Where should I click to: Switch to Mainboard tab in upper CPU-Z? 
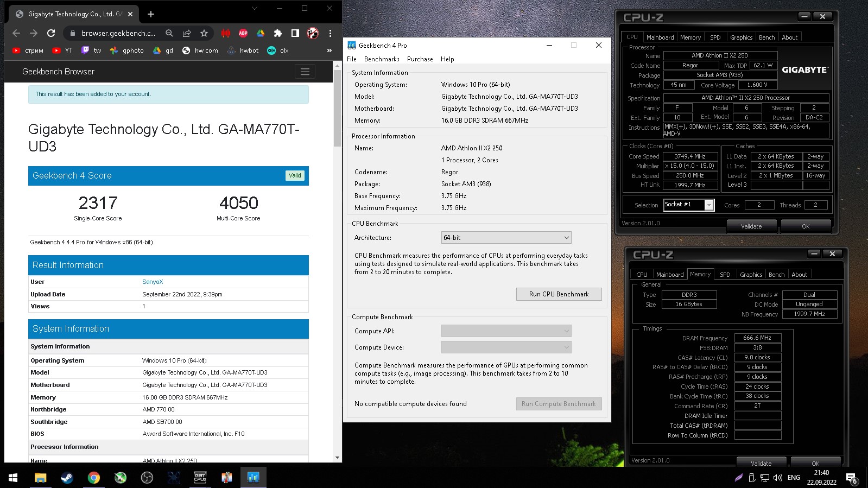tap(660, 37)
